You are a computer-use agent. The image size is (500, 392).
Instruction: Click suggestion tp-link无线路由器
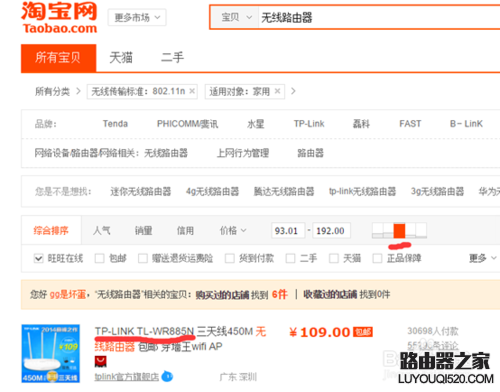tap(362, 191)
